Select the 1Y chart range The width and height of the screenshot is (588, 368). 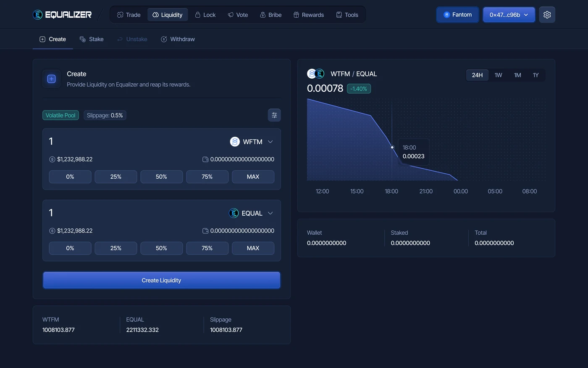tap(535, 75)
